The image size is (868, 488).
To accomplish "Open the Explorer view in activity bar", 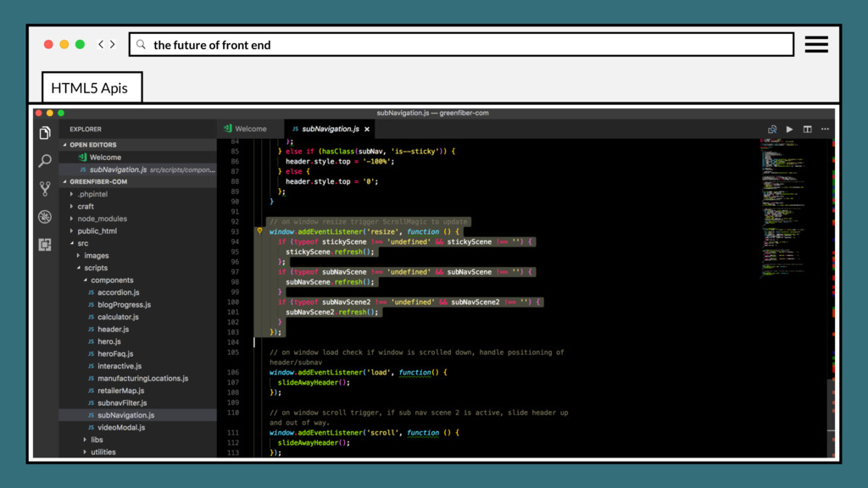I will tap(45, 133).
